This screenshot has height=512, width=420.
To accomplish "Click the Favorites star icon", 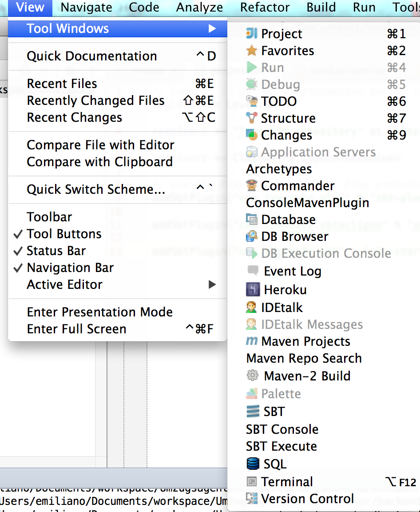I will [252, 51].
